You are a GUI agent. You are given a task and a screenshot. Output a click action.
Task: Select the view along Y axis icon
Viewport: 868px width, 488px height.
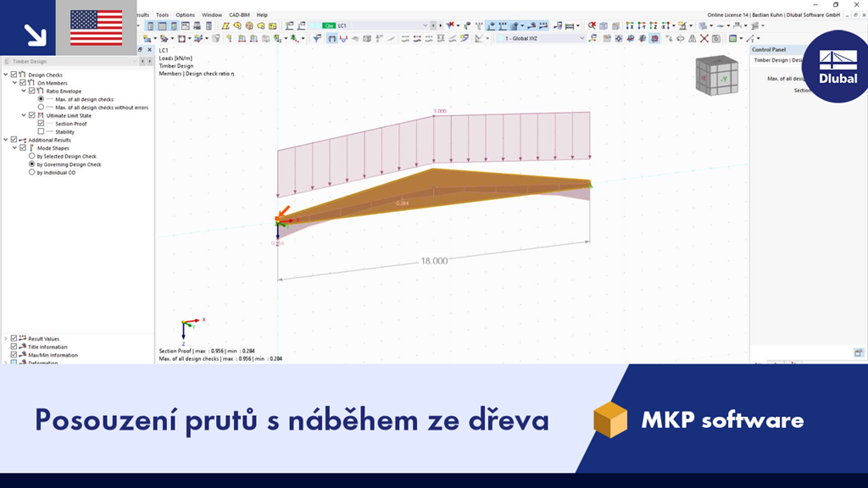(641, 25)
